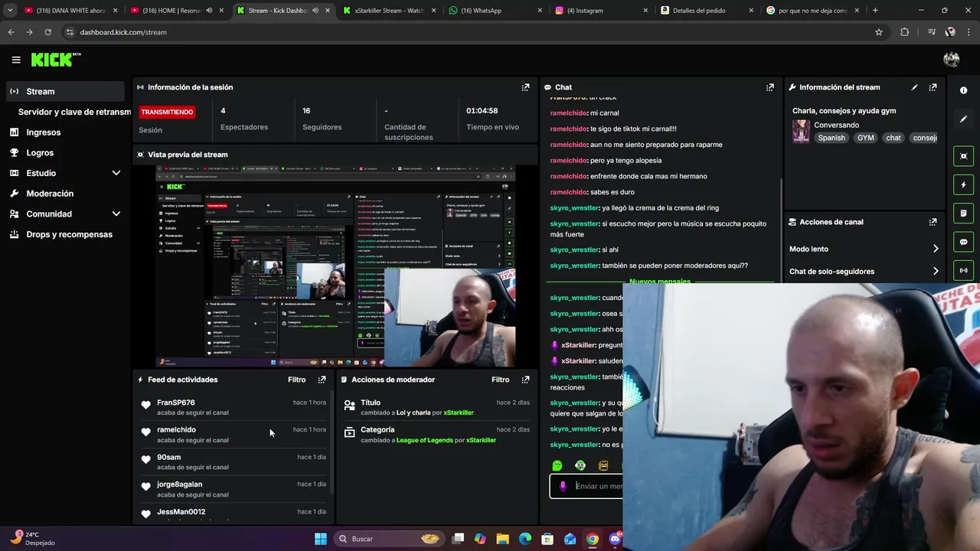Screen dimensions: 980x551
Task: Focus the Enviar un mensaje chat input
Action: click(x=586, y=486)
